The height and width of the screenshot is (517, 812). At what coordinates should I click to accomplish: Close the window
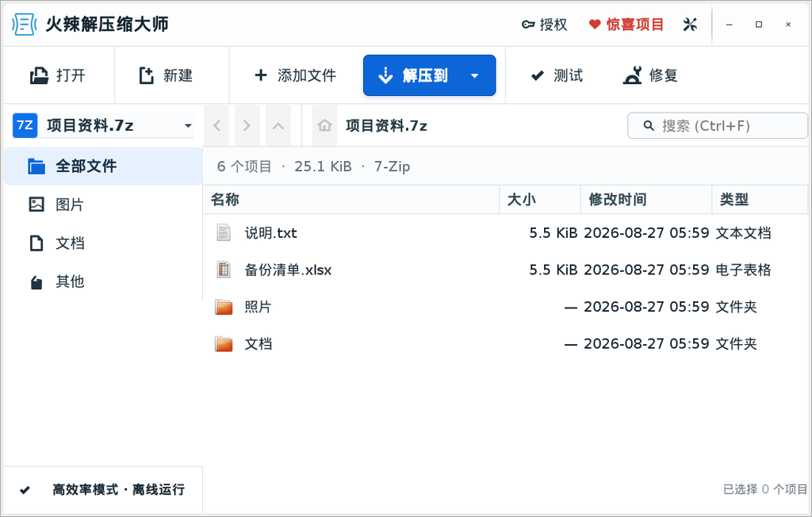(788, 25)
